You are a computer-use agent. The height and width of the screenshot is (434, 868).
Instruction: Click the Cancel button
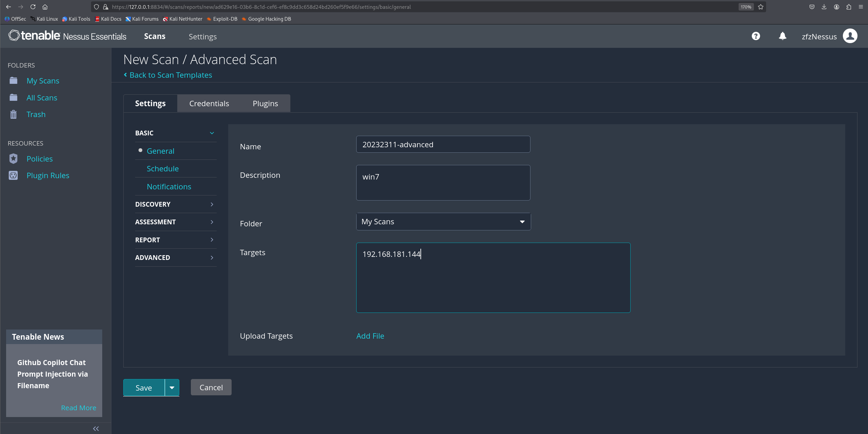211,388
